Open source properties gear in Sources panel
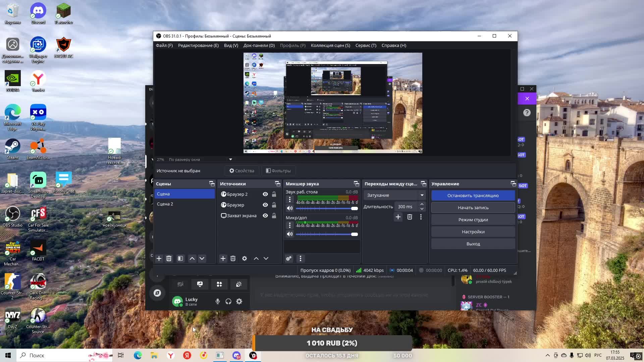This screenshot has width=644, height=362. click(x=245, y=258)
